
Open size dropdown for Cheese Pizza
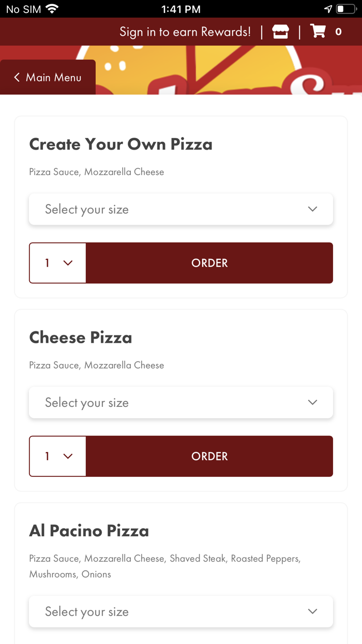[x=181, y=402]
